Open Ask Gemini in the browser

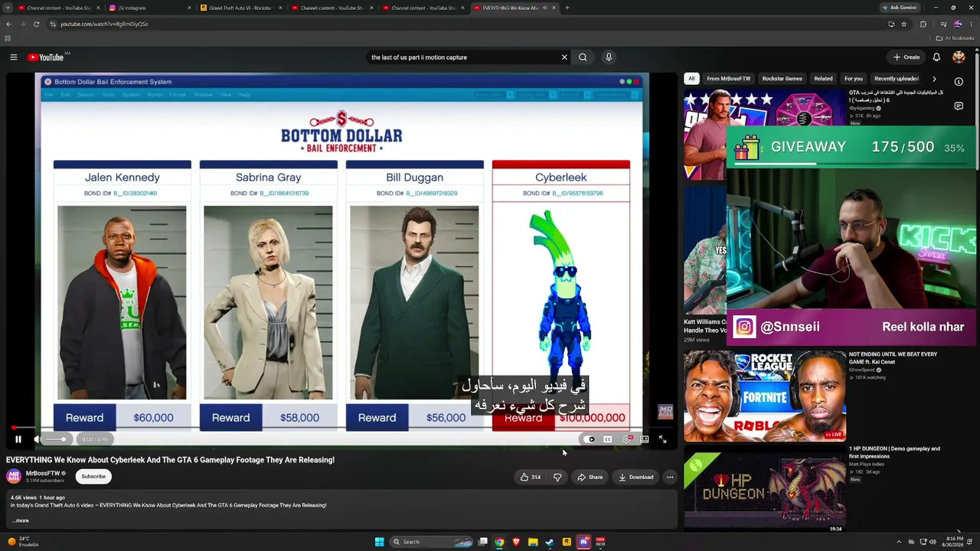click(900, 8)
